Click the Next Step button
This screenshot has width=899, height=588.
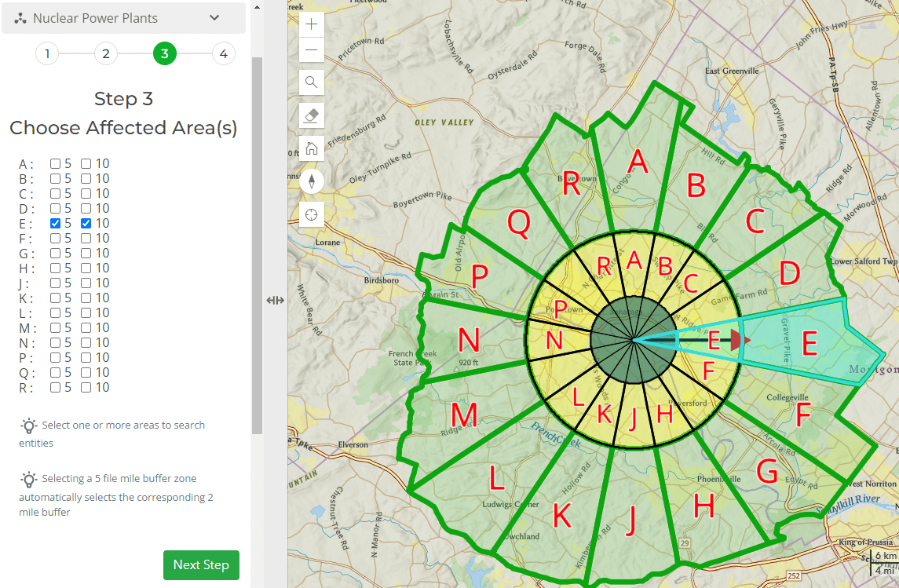[x=201, y=565]
